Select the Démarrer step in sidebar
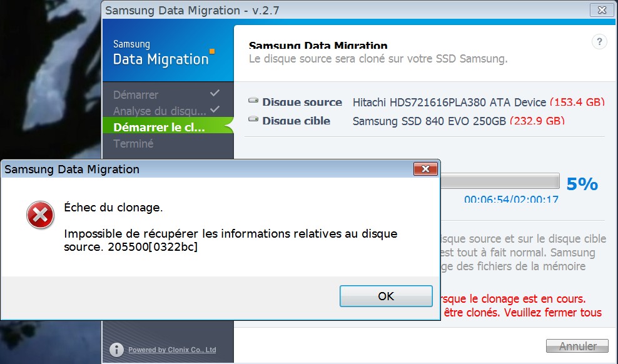The width and height of the screenshot is (618, 364). click(x=136, y=95)
